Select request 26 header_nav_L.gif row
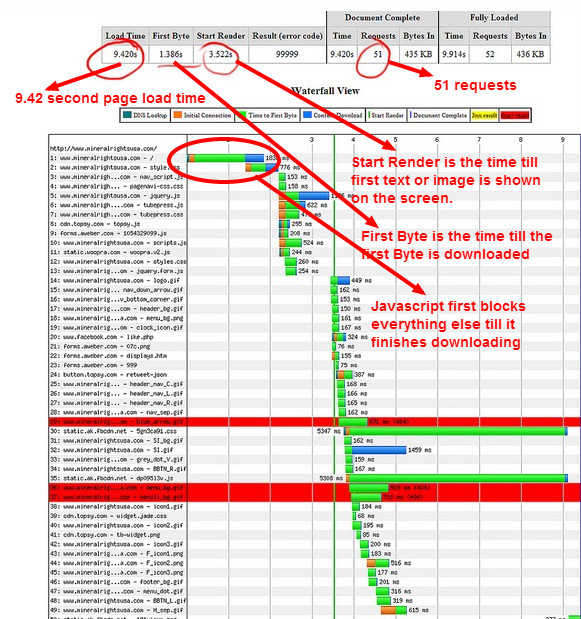581x619 pixels. point(315,394)
